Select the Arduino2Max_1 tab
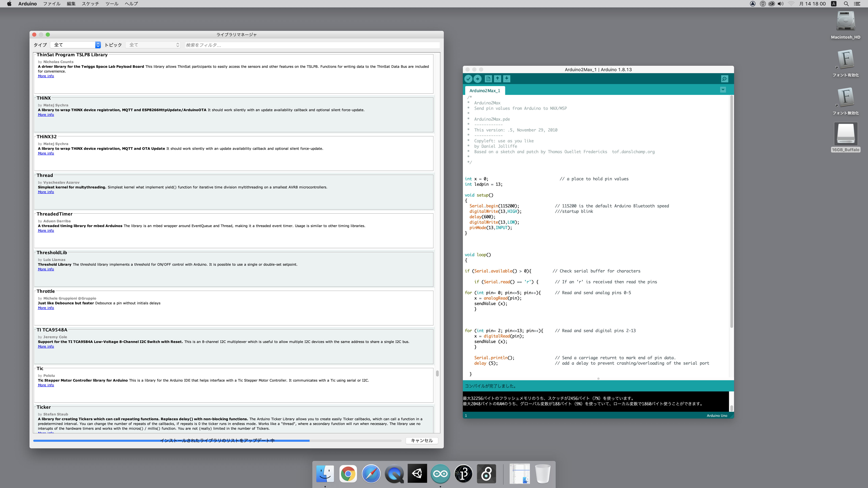868x488 pixels. (x=485, y=91)
